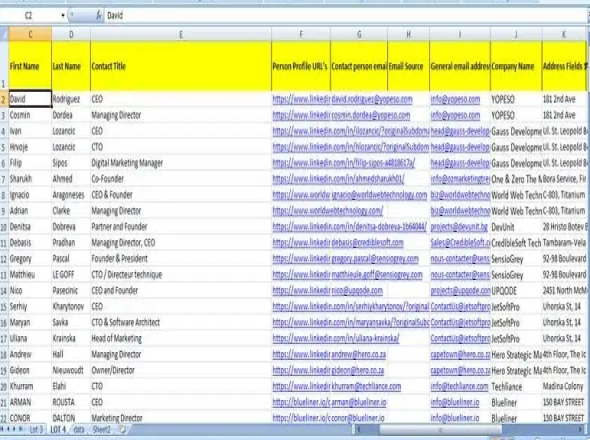This screenshot has height=440, width=590.
Task: Select the DevUnit company cell
Action: point(516,227)
